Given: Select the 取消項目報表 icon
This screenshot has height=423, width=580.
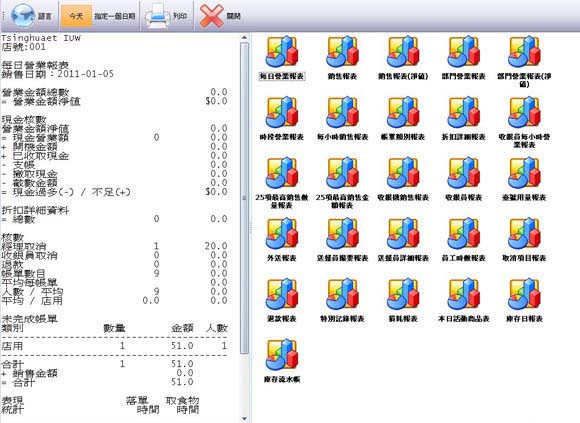Looking at the screenshot, I should tap(524, 240).
